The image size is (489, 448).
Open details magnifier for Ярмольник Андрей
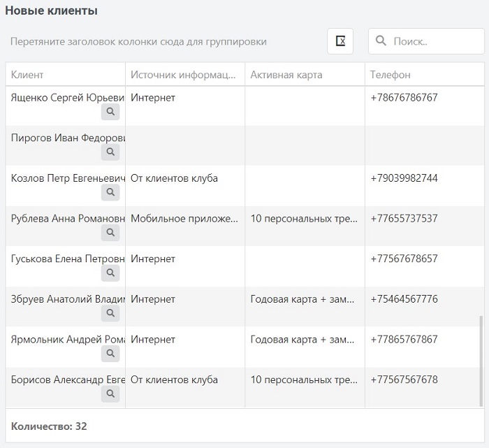tap(110, 354)
